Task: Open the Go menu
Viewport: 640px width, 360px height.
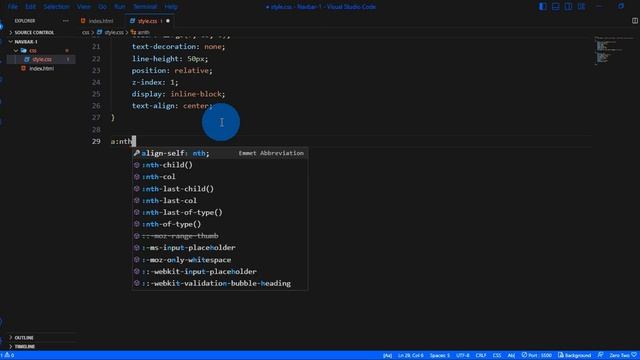Action: coord(102,7)
